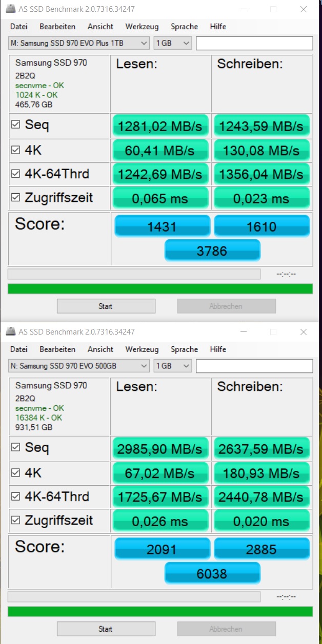This screenshot has height=644, width=322.
Task: Click the 16384 K - OK alignment text
Action: [x=39, y=418]
